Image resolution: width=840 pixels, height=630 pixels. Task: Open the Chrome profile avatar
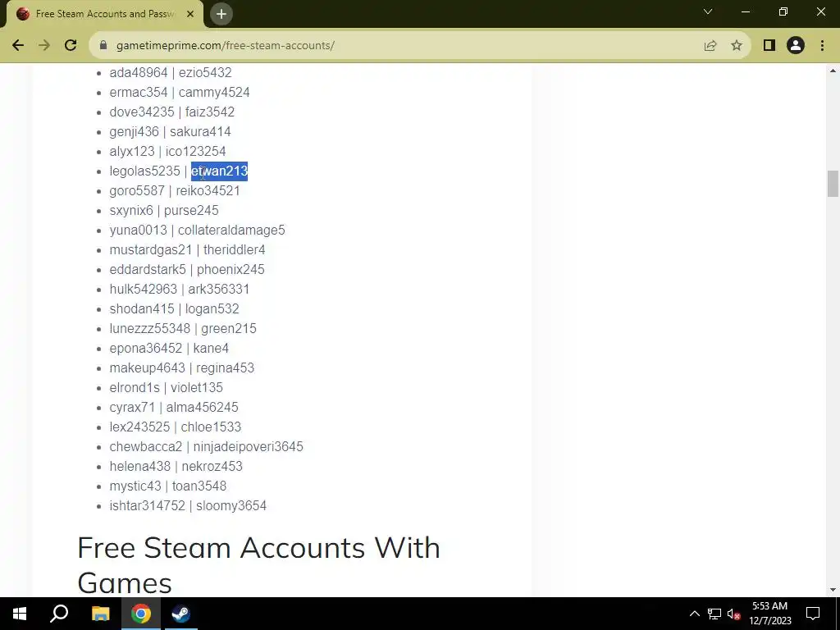796,46
